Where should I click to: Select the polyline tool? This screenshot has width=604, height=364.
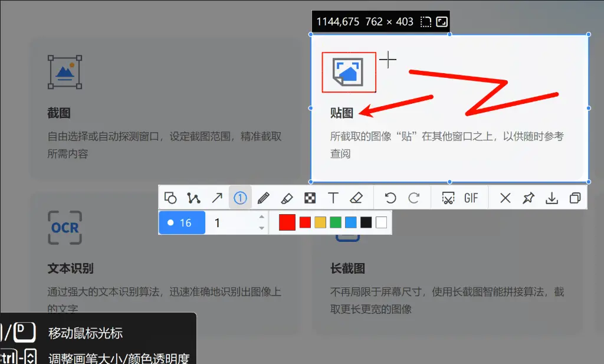coord(193,198)
